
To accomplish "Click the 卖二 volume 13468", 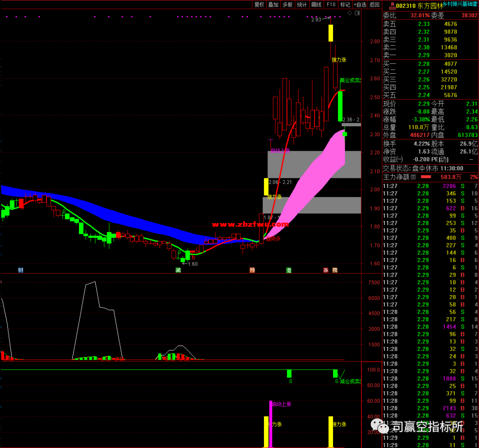I will pos(449,47).
